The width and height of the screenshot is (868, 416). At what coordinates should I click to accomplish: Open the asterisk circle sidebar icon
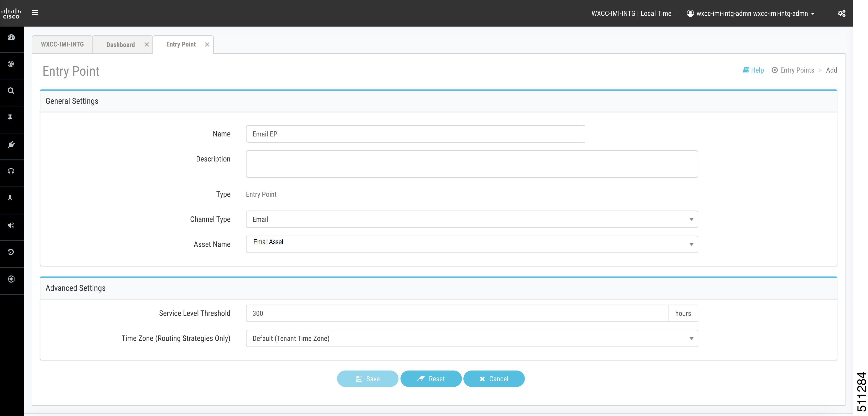11,279
